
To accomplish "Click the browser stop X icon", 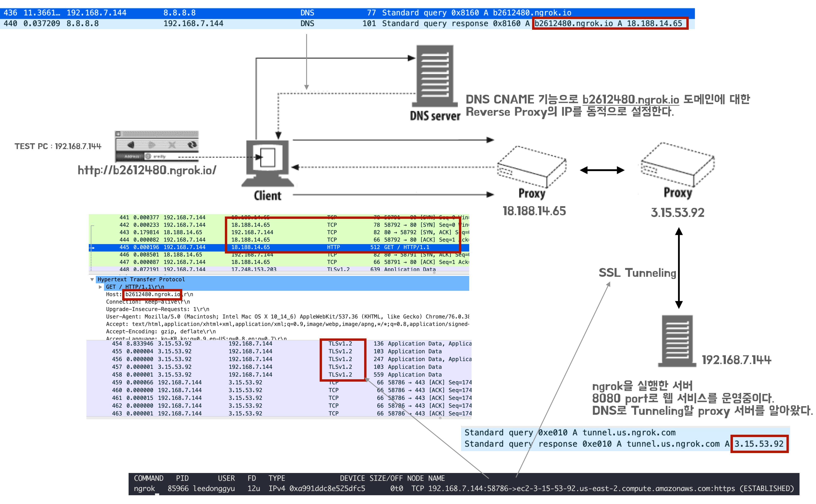I will point(172,145).
